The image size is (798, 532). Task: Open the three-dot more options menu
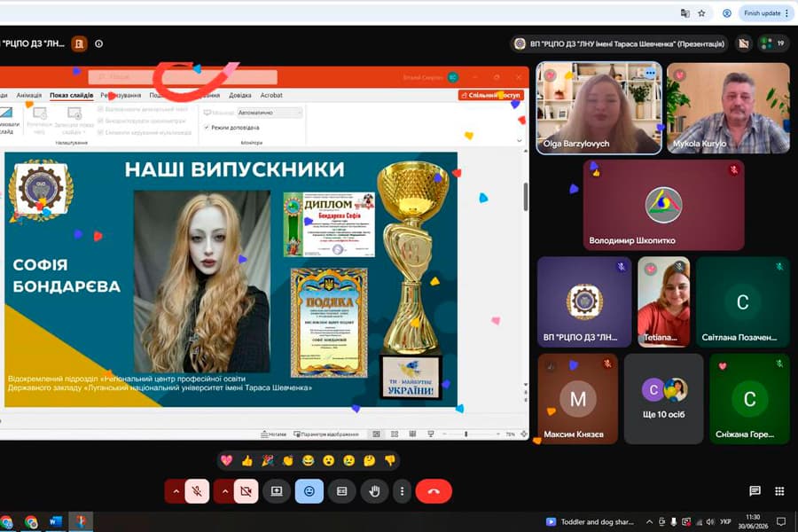coord(402,491)
